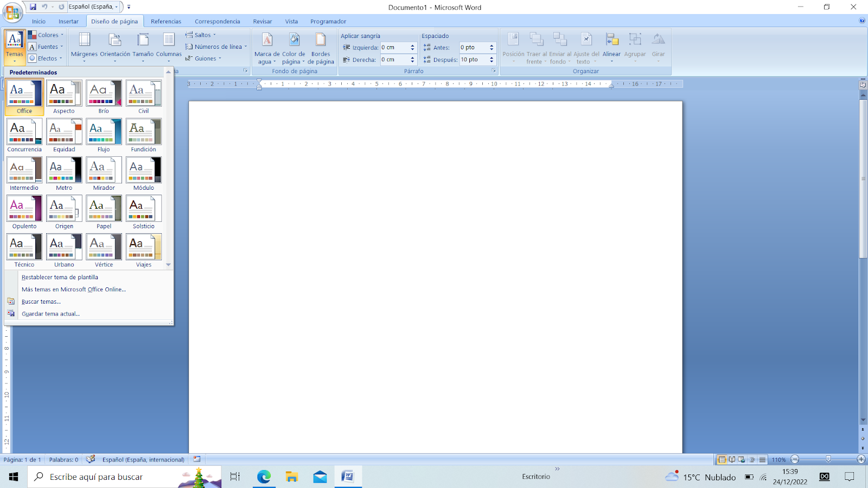This screenshot has width=868, height=488.
Task: Apply the Flujo theme
Action: (x=104, y=136)
